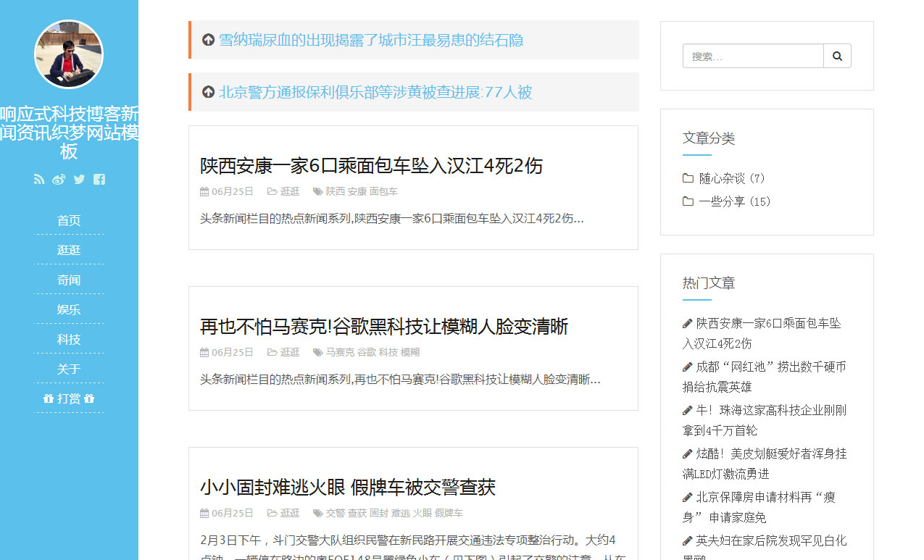Click the gift icon next to 打赏

(x=48, y=398)
